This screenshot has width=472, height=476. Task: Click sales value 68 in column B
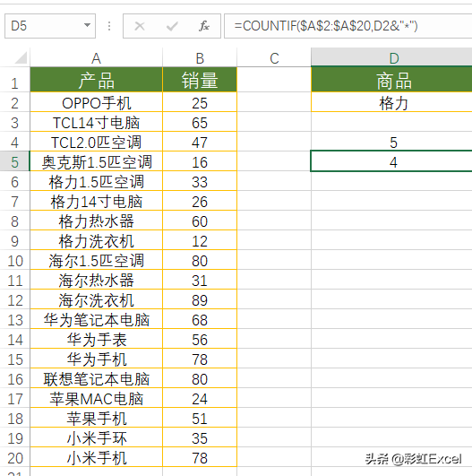click(200, 320)
